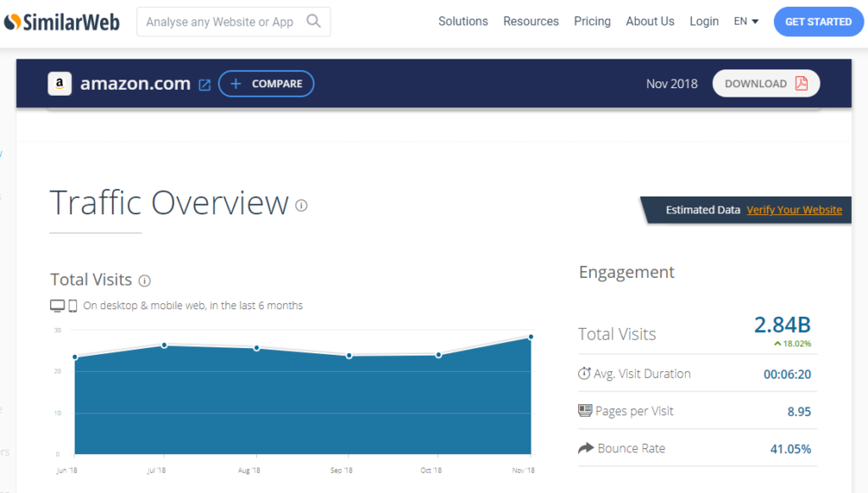
Task: Click the info icon beside Total Visits heading
Action: tap(144, 280)
